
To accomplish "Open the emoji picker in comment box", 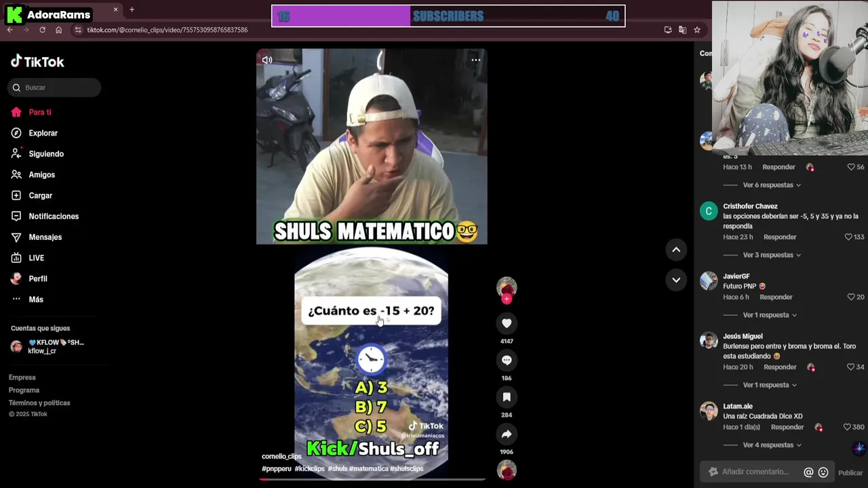I will [823, 472].
